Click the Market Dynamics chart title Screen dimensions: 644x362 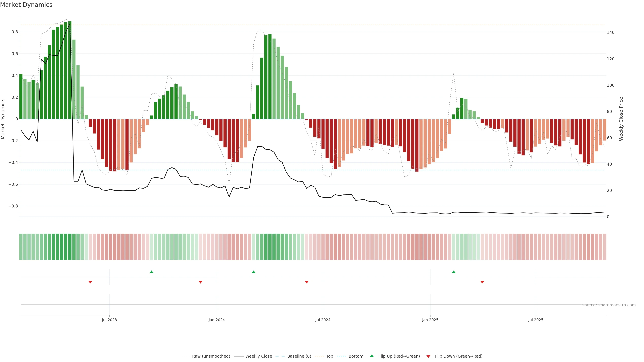point(26,5)
